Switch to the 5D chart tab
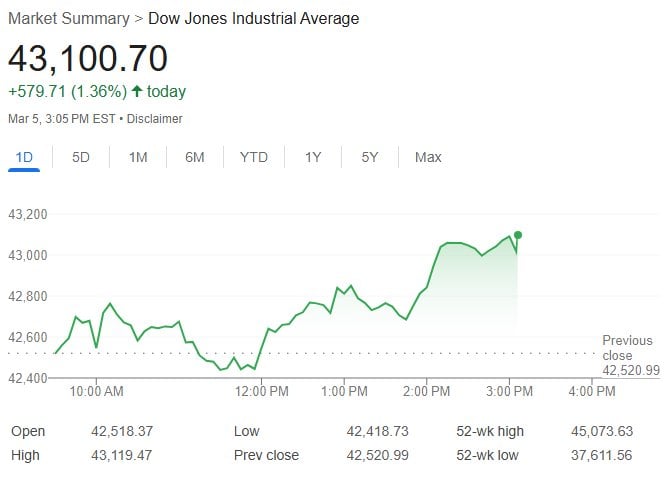665x478 pixels. coord(81,157)
